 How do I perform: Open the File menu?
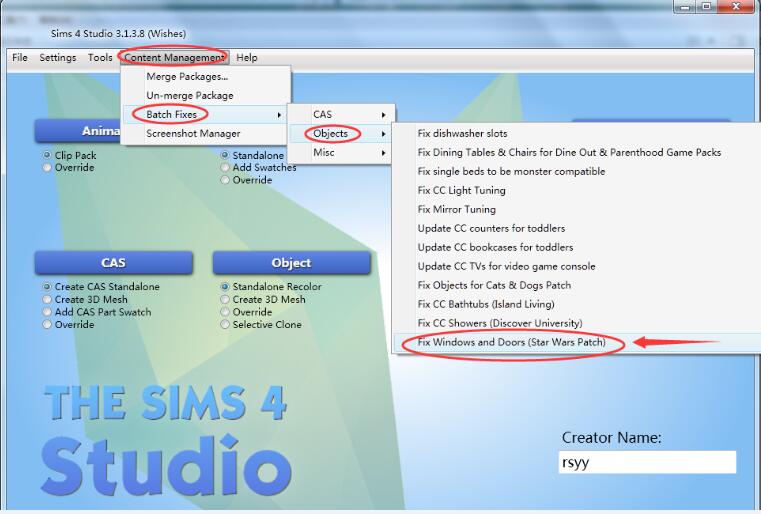[20, 57]
